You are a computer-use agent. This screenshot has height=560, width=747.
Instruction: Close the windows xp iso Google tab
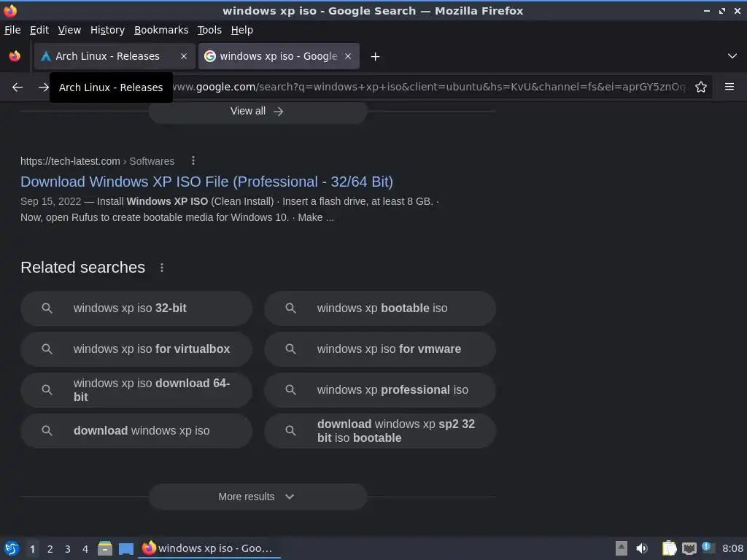(348, 56)
